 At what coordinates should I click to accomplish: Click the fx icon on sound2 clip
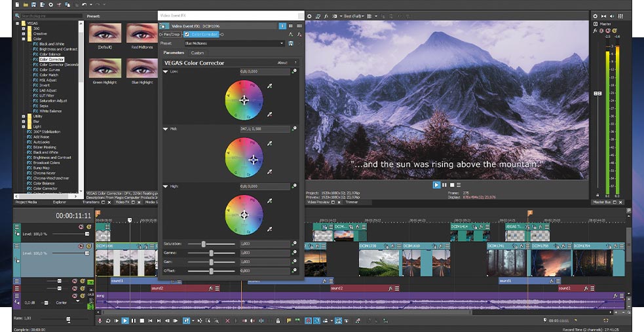click(210, 288)
